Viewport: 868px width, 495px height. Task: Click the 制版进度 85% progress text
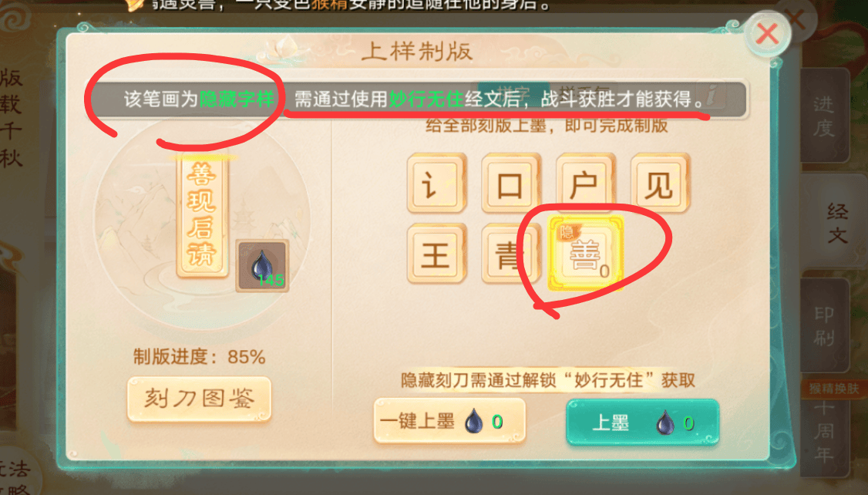point(200,356)
